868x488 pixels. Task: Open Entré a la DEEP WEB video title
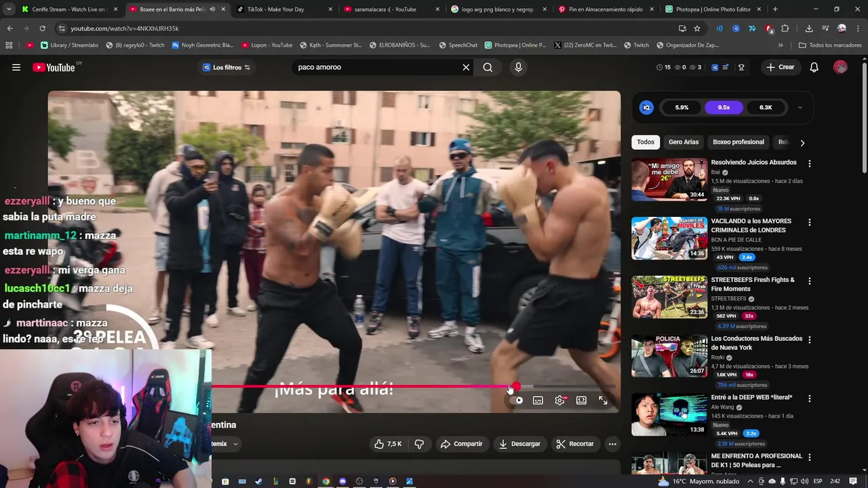pyautogui.click(x=751, y=397)
